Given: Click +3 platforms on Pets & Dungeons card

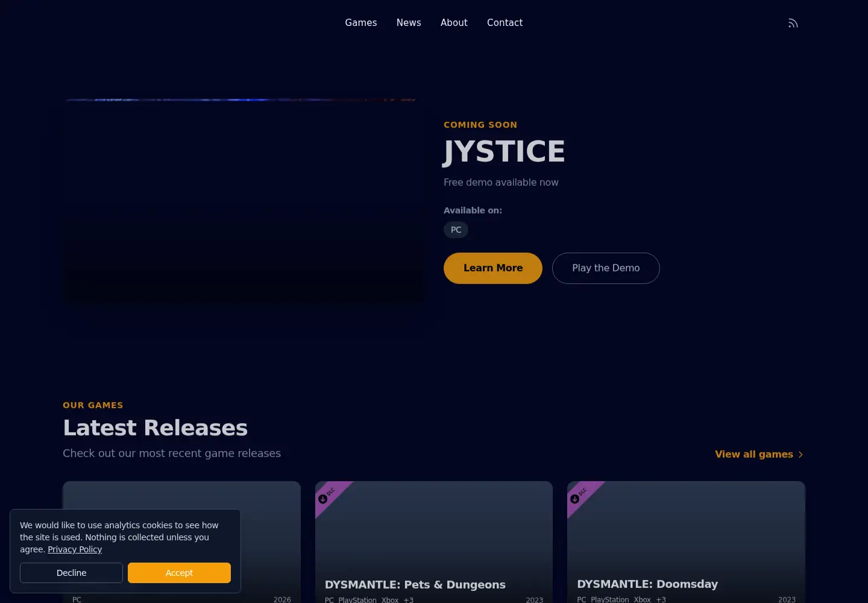Looking at the screenshot, I should [x=409, y=600].
